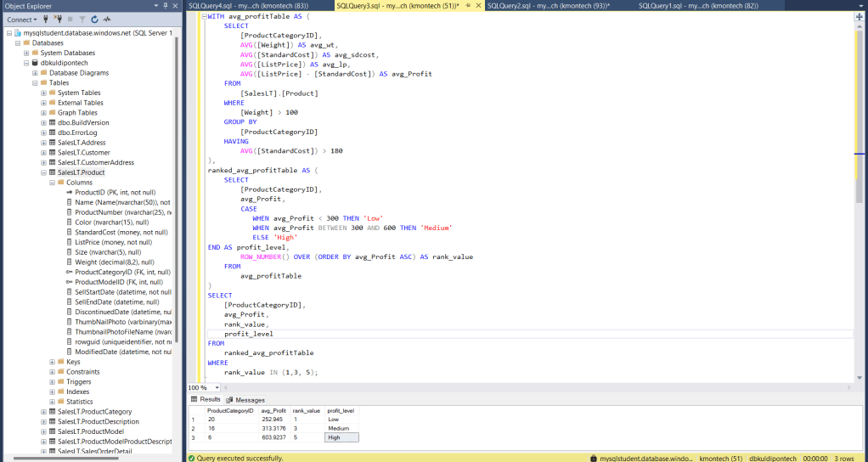This screenshot has width=868, height=462.
Task: Pin the Object Explorer panel
Action: [x=166, y=5]
